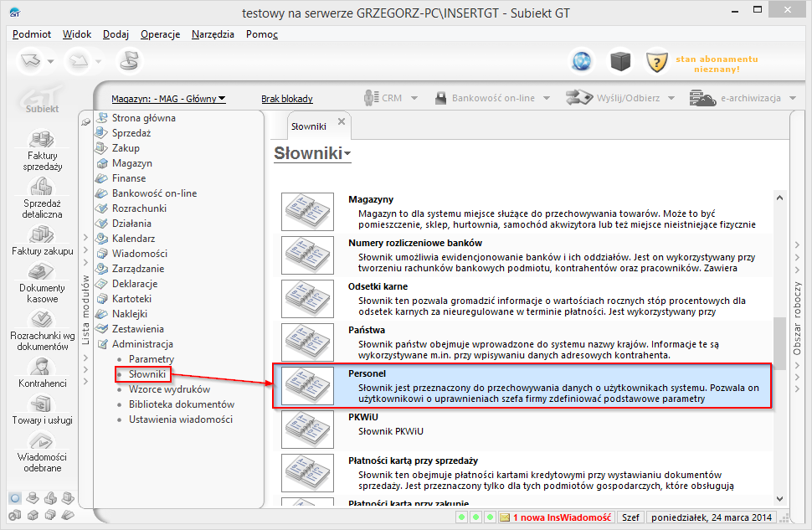Open Kalendarz module in list
Viewport: 812px width, 530px height.
point(133,239)
